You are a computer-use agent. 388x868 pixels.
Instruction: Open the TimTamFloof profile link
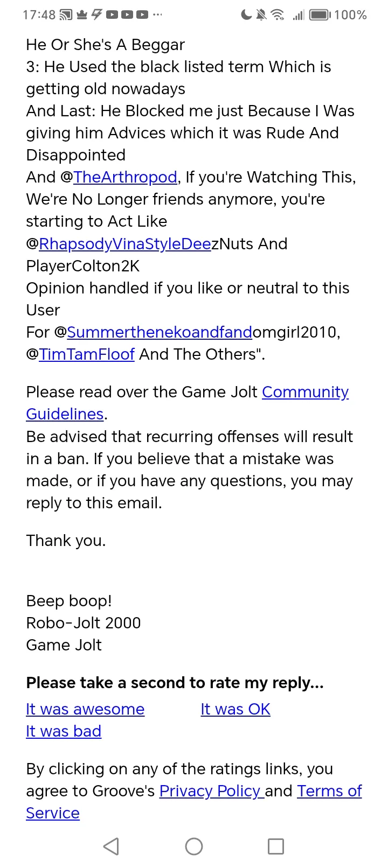pyautogui.click(x=87, y=354)
